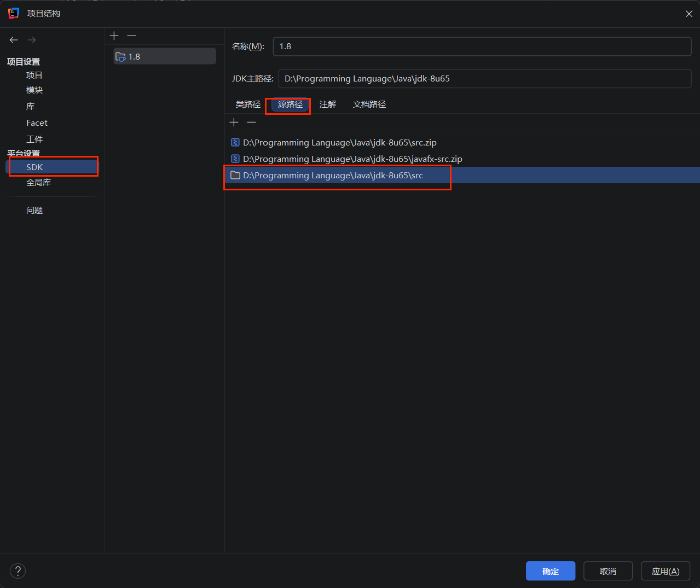Add a new SDK with plus icon

coord(114,36)
